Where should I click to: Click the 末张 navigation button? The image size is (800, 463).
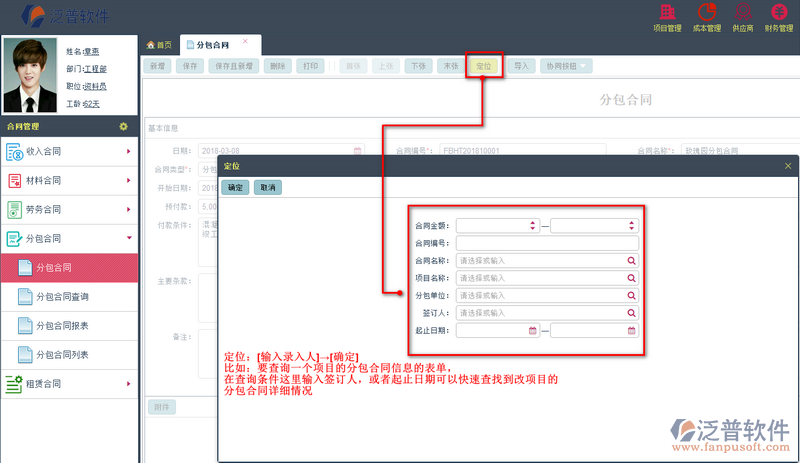coord(451,66)
